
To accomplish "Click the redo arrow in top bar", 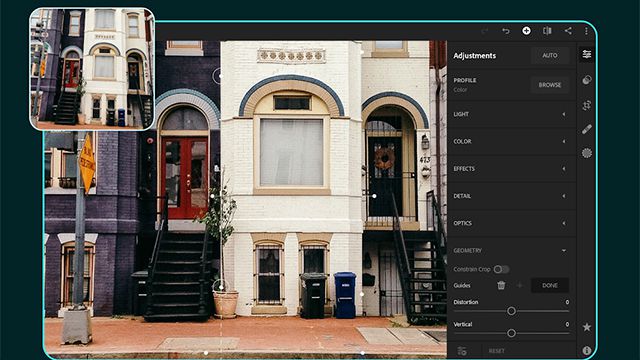I will 485,31.
